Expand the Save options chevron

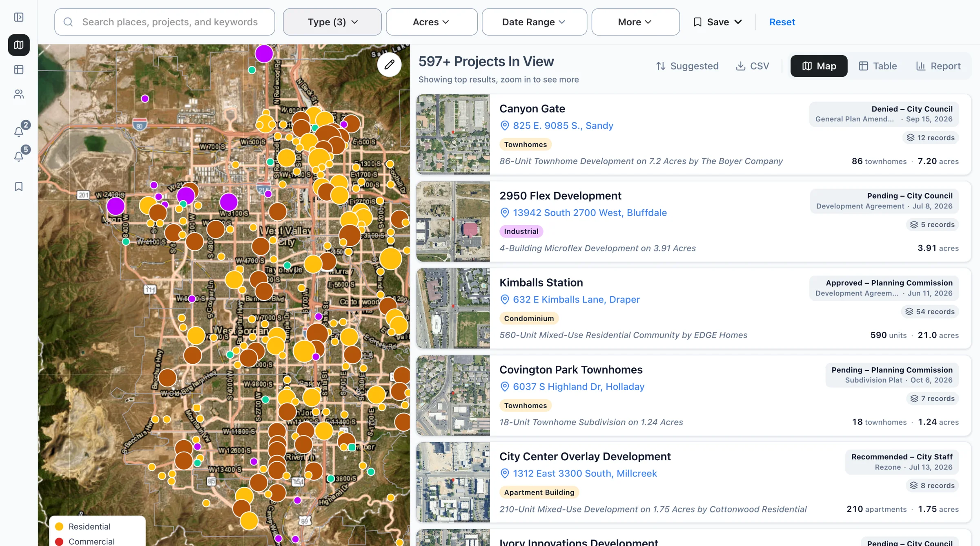[738, 22]
